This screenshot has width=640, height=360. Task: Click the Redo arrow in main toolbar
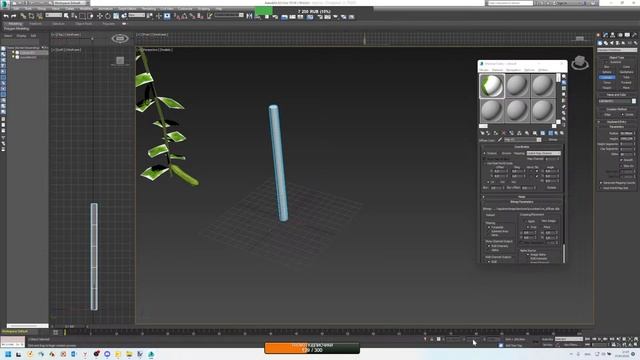click(13, 16)
